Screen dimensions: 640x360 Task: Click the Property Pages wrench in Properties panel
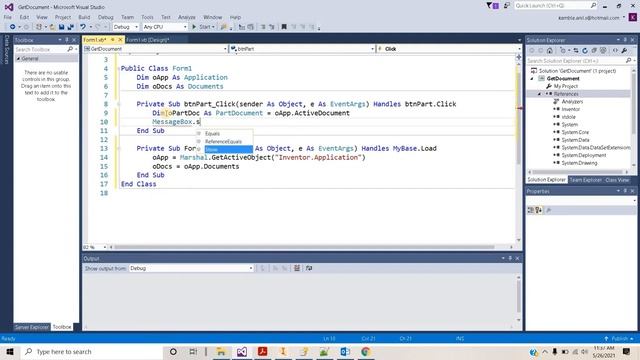(x=549, y=210)
